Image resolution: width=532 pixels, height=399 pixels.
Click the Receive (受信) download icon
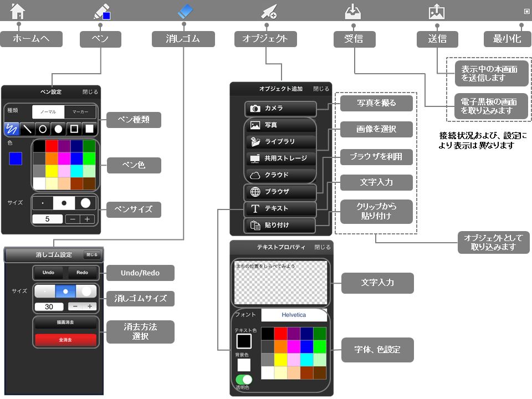(352, 12)
